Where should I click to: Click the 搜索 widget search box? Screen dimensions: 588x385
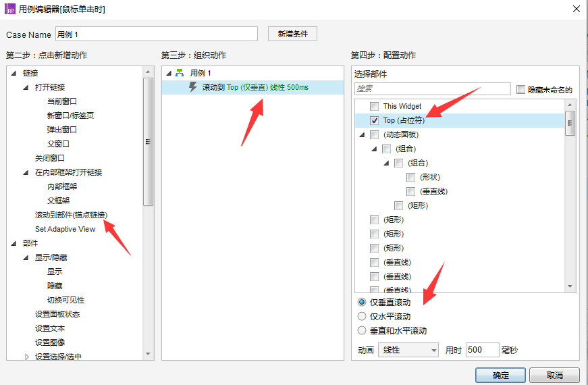tap(432, 89)
